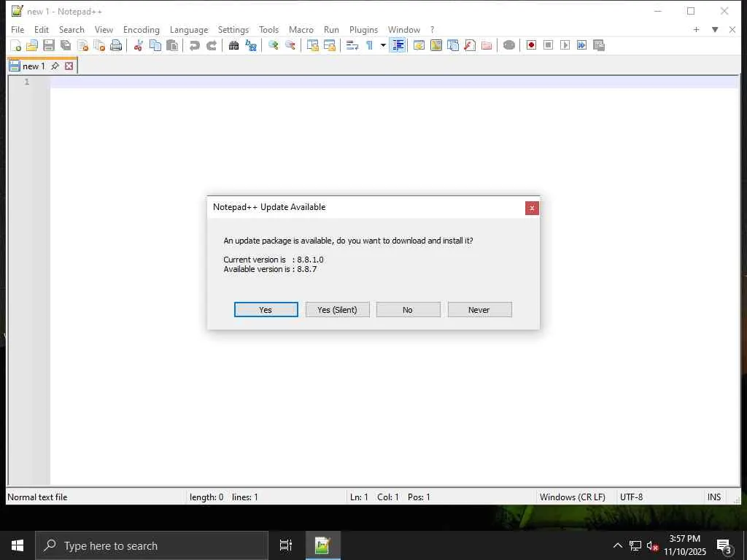The width and height of the screenshot is (747, 560).
Task: Open the Language menu
Action: point(189,29)
